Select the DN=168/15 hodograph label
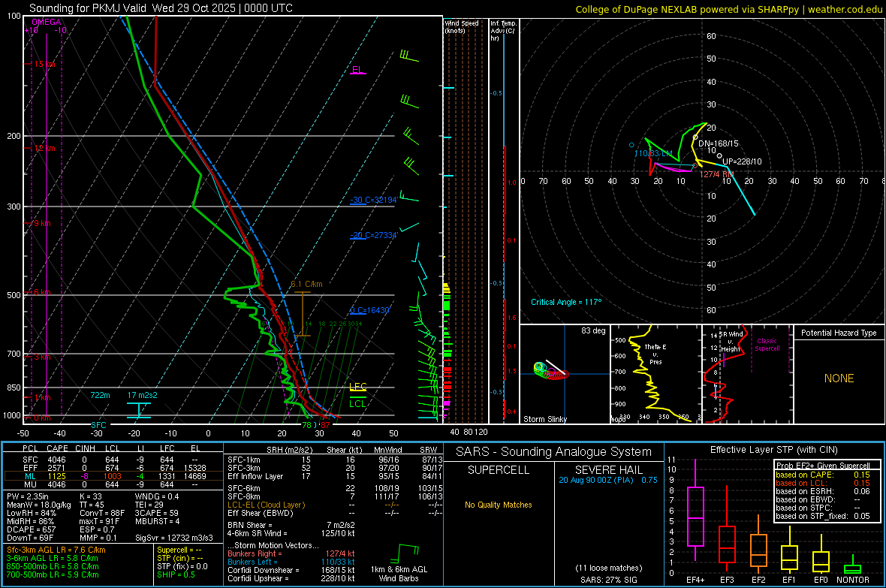886x588 pixels. [x=718, y=143]
